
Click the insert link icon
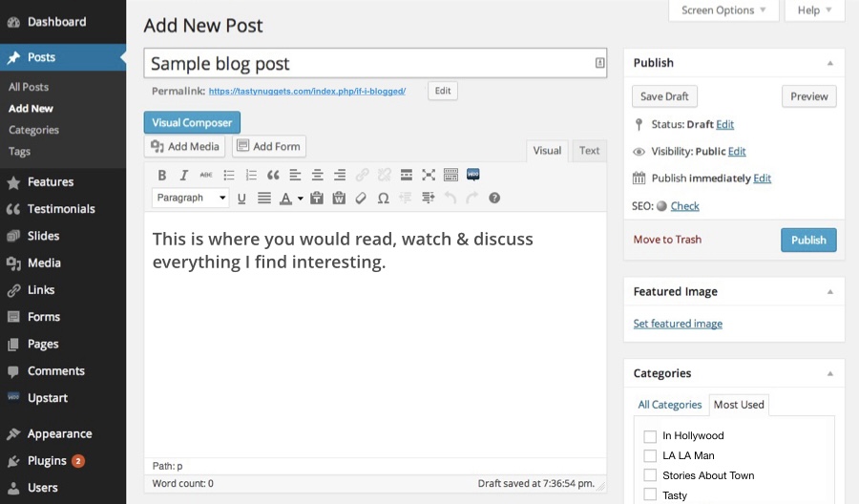pos(362,176)
